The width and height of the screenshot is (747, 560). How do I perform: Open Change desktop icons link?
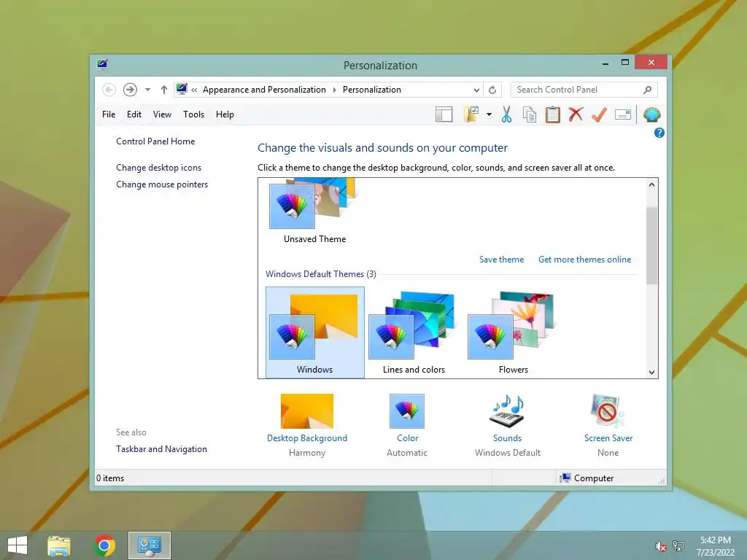click(x=158, y=168)
